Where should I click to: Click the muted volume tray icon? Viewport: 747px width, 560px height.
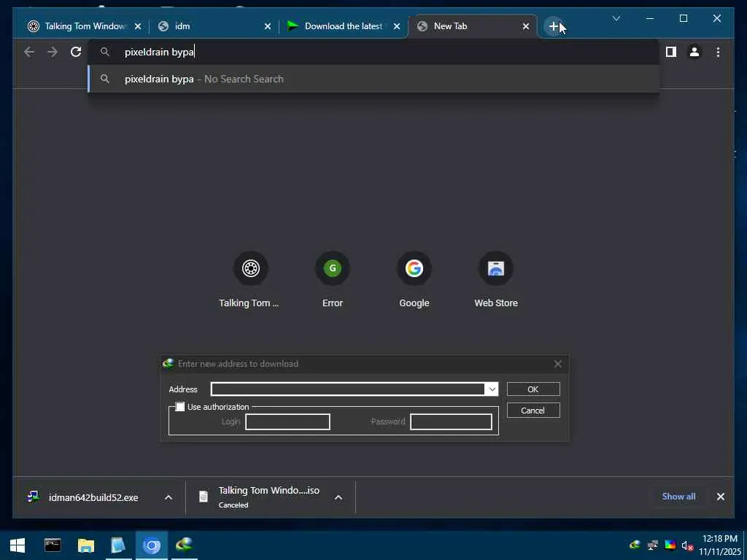[x=686, y=545]
